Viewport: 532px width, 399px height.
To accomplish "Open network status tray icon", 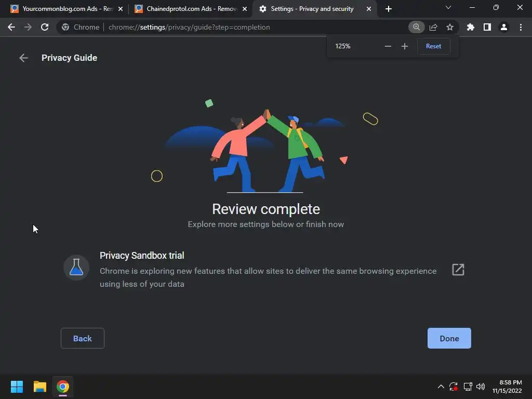I will pos(468,387).
